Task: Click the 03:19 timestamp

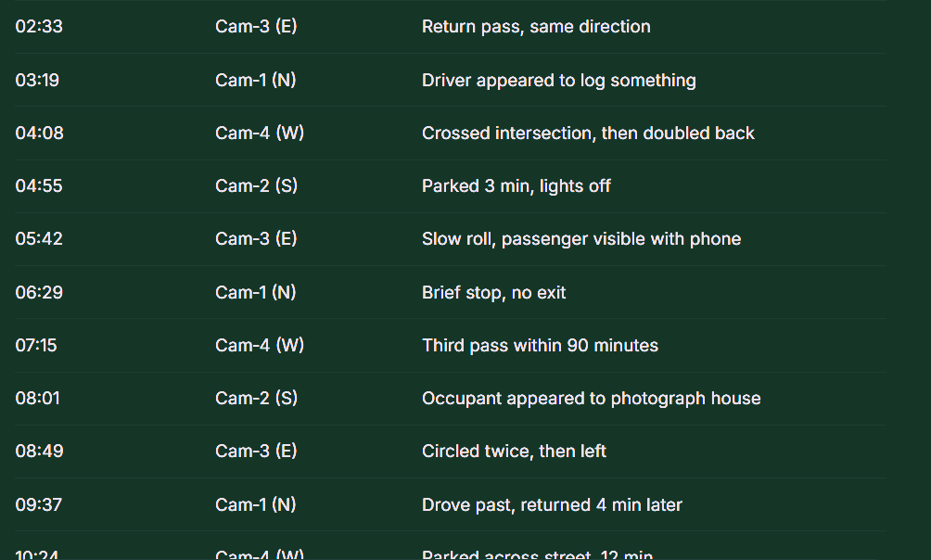Action: click(x=37, y=80)
